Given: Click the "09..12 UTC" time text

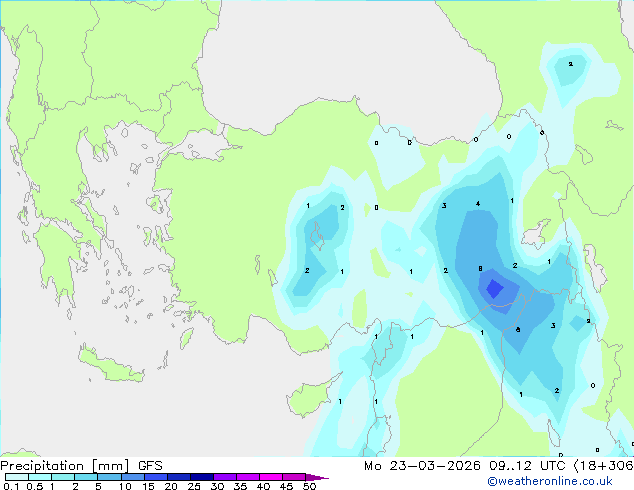Looking at the screenshot, I should pos(527,466).
